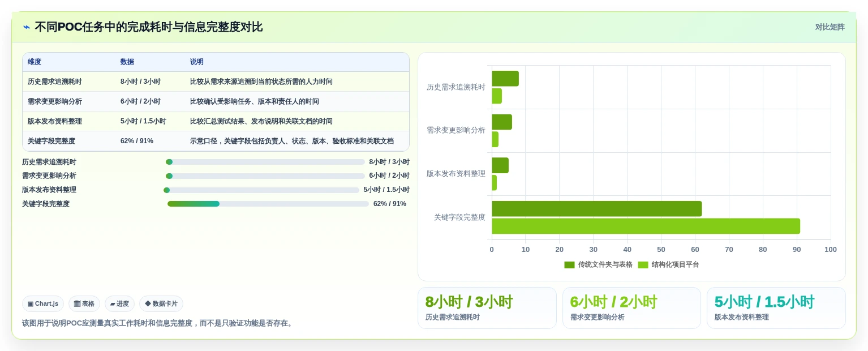868x351 pixels.
Task: Click the 关键字段完整度 progress bar
Action: [x=268, y=204]
